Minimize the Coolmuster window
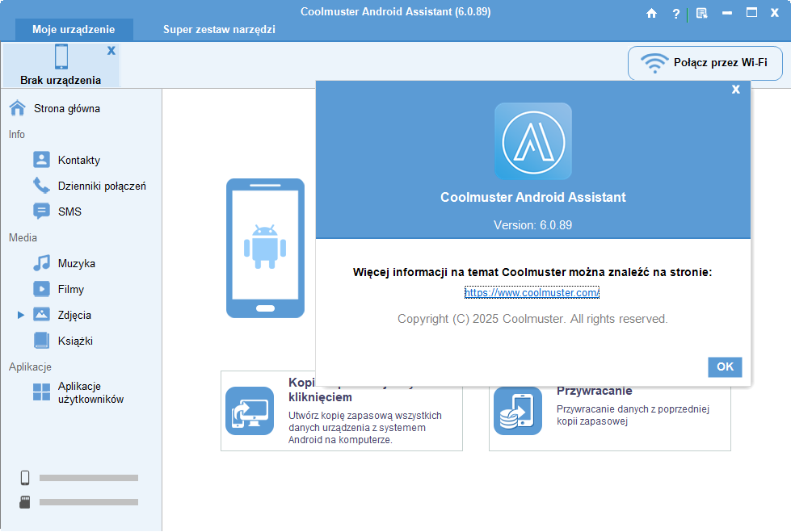 [727, 13]
